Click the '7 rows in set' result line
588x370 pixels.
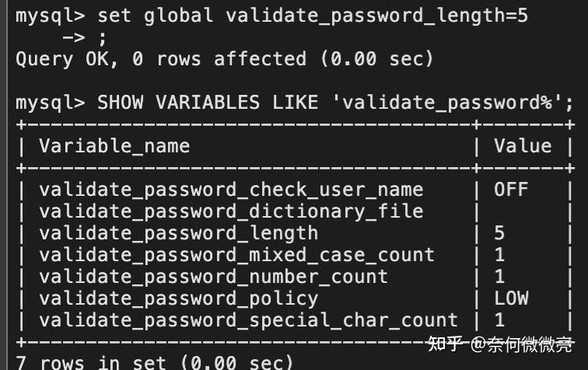click(154, 362)
